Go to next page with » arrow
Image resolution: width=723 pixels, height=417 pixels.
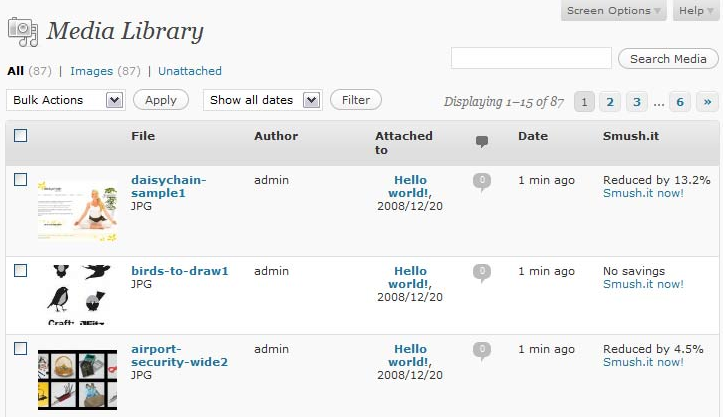click(708, 101)
